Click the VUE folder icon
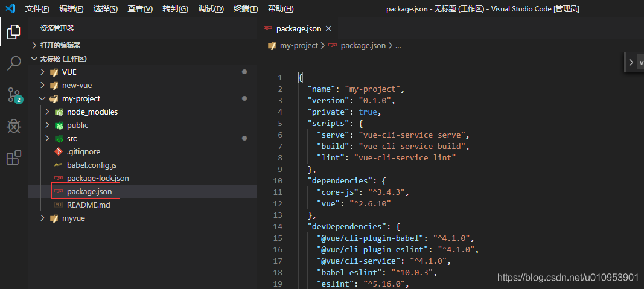Viewport: 644px width, 289px height. click(x=54, y=72)
